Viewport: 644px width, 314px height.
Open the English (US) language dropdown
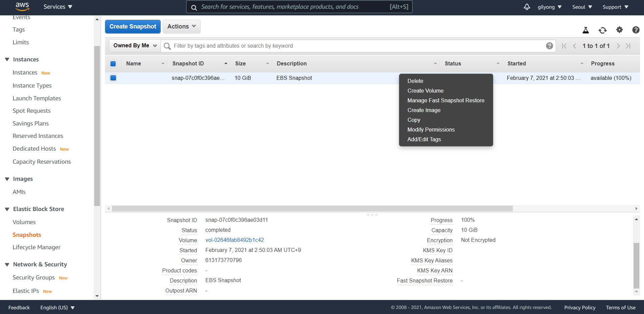click(57, 308)
